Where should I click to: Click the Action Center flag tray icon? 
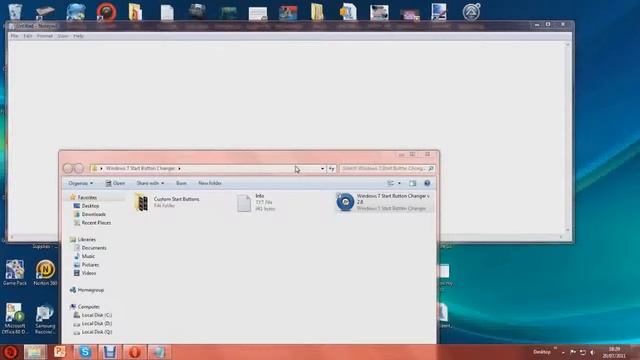[x=573, y=352]
